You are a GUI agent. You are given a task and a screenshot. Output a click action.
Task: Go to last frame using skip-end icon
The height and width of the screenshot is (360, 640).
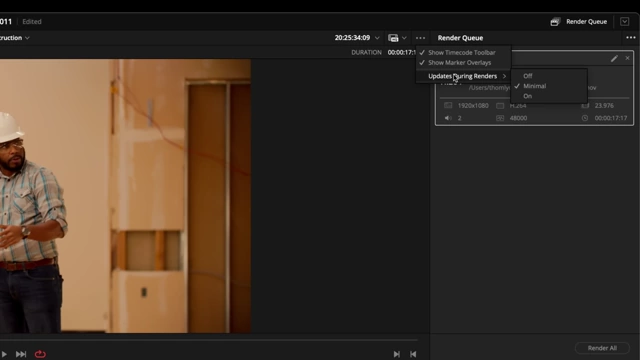tap(396, 354)
